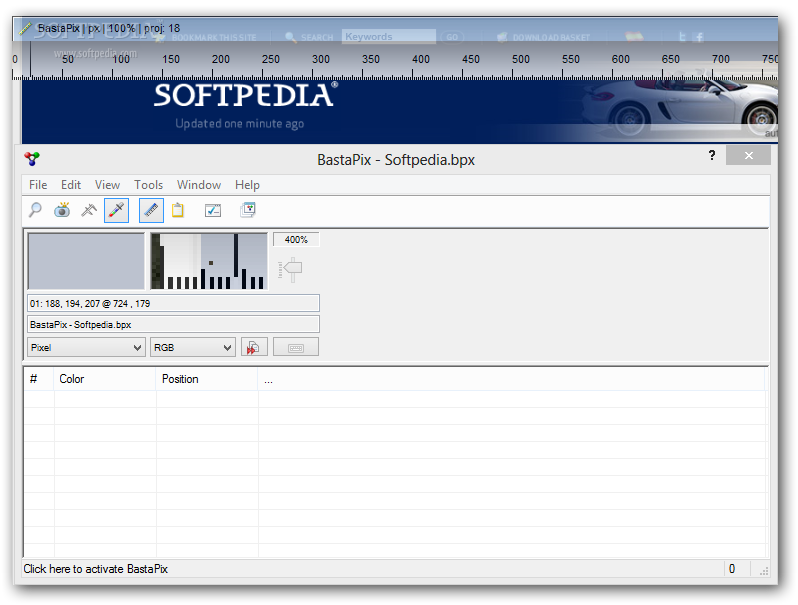Click the BastaPix - Softpedia.bpx name field

pos(173,325)
